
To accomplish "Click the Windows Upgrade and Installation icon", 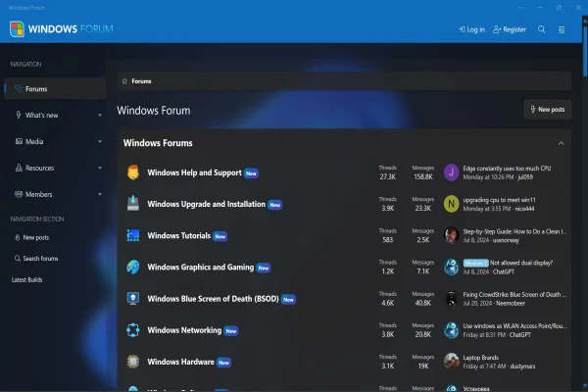I will coord(133,204).
